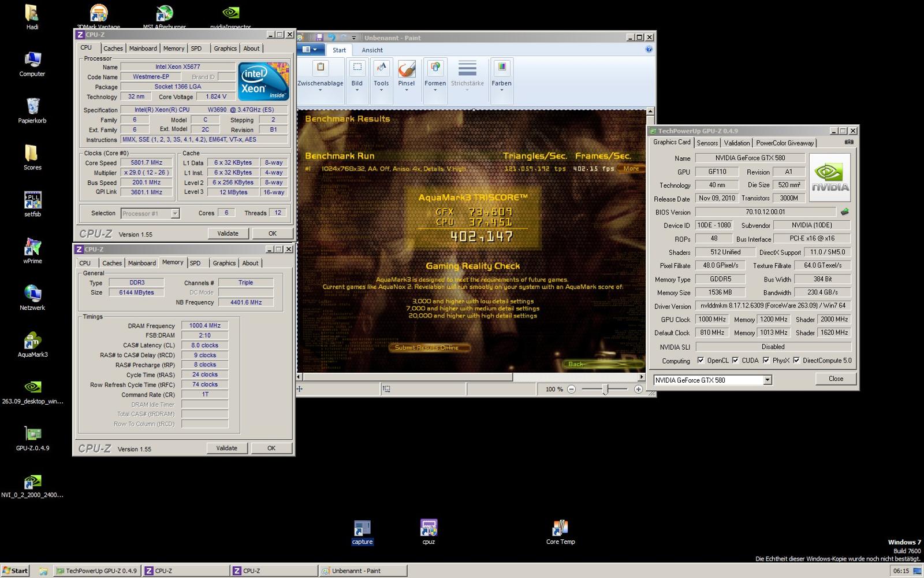This screenshot has height=578, width=924.
Task: Open the Caches tab in top CPU-Z window
Action: tap(113, 49)
